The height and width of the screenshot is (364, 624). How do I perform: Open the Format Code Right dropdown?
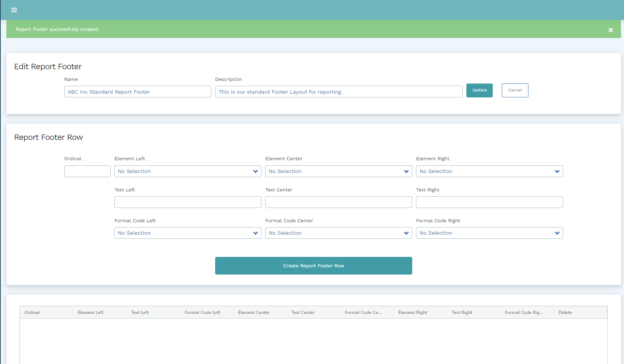pyautogui.click(x=489, y=233)
